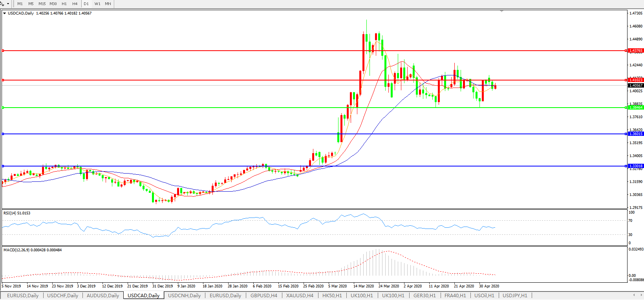The image size is (644, 300).
Task: Select the green 1.38464 line's left handle
Action: click(x=3, y=108)
